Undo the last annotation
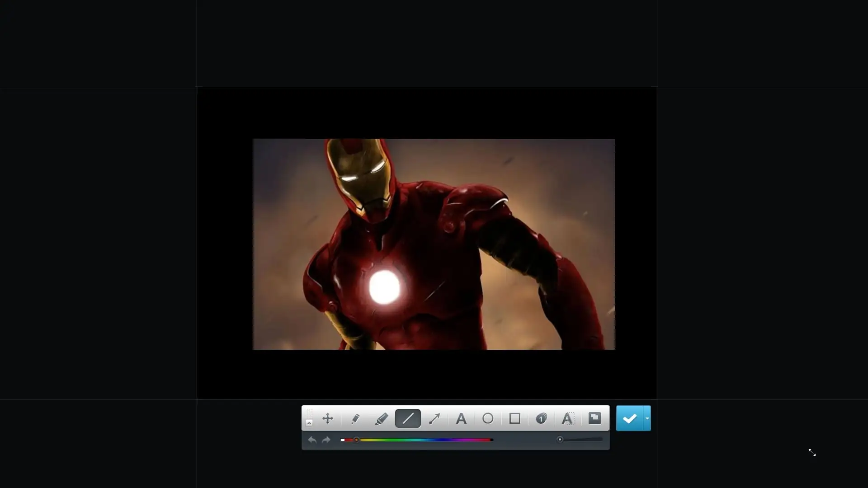868x488 pixels. (x=312, y=440)
